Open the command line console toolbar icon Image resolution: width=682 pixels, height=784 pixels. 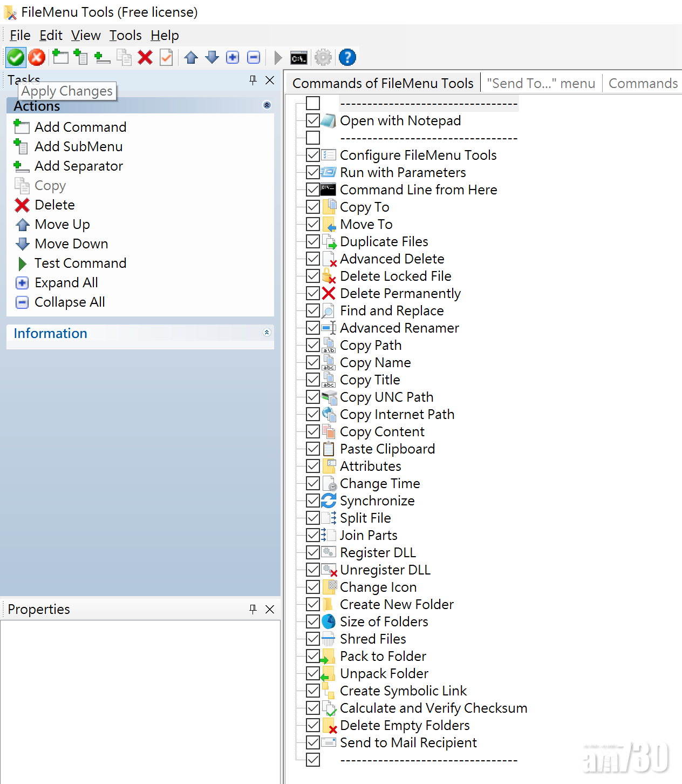pos(298,57)
